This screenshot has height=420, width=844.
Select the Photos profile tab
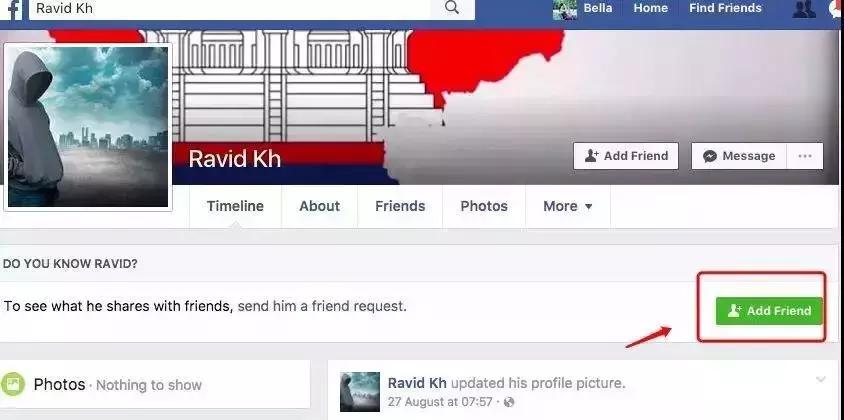click(x=484, y=206)
